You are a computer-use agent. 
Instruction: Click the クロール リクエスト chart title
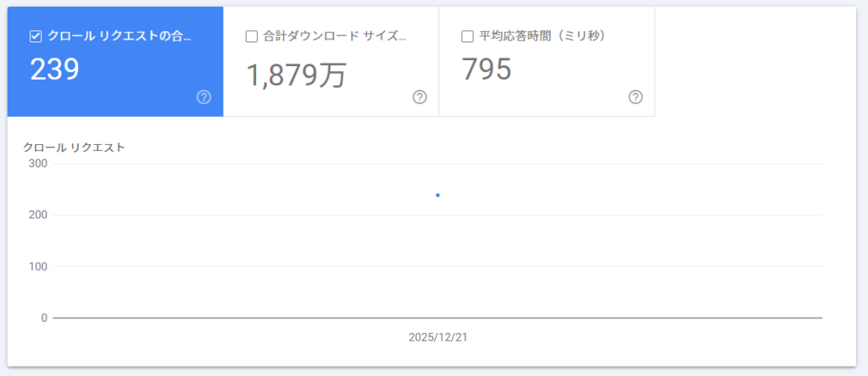click(75, 147)
